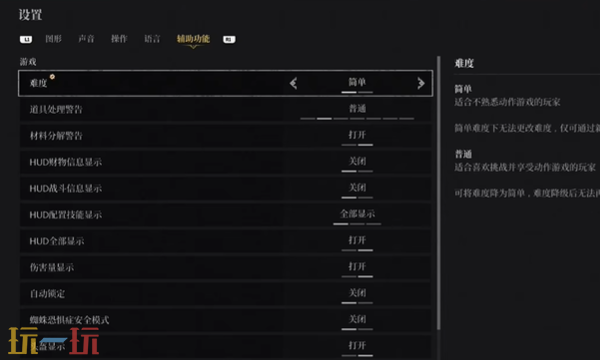Screen dimensions: 600x360
Task: Toggle HUD财物信息显示 value 关闭
Action: coord(357,161)
